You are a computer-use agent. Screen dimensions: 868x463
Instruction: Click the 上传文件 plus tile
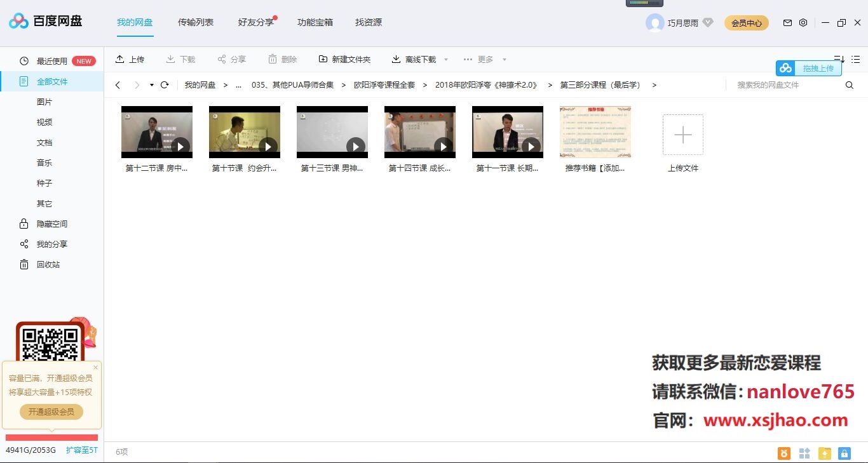[x=683, y=135]
